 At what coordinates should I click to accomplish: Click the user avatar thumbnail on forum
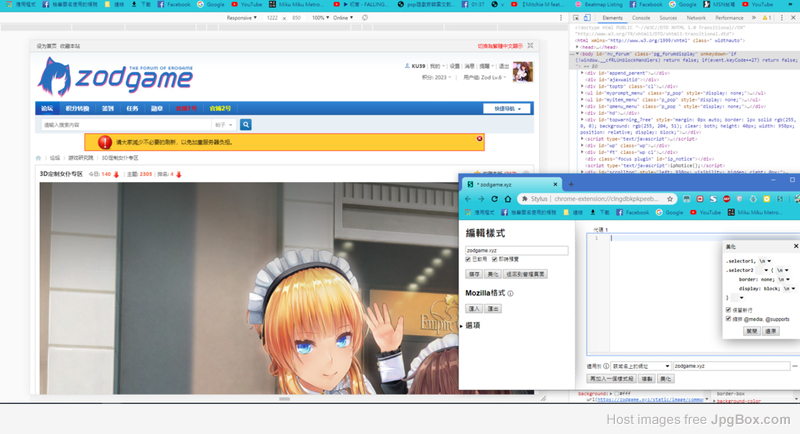pos(523,71)
